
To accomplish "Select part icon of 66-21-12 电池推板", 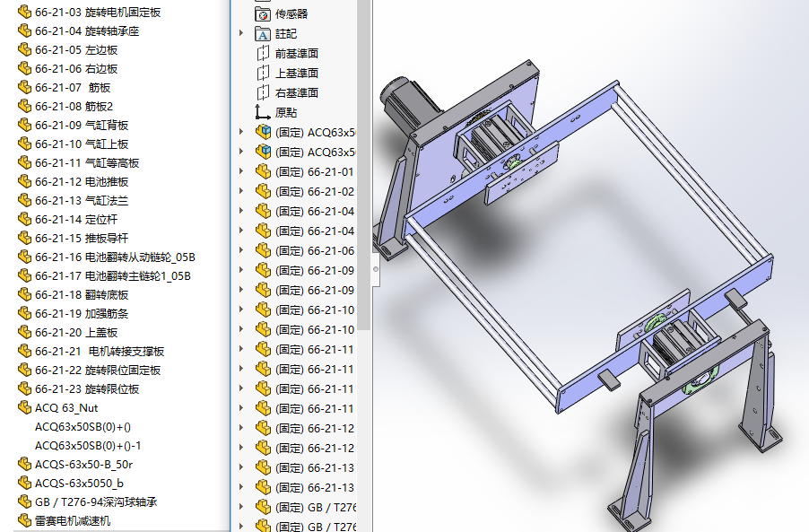I will pyautogui.click(x=24, y=181).
